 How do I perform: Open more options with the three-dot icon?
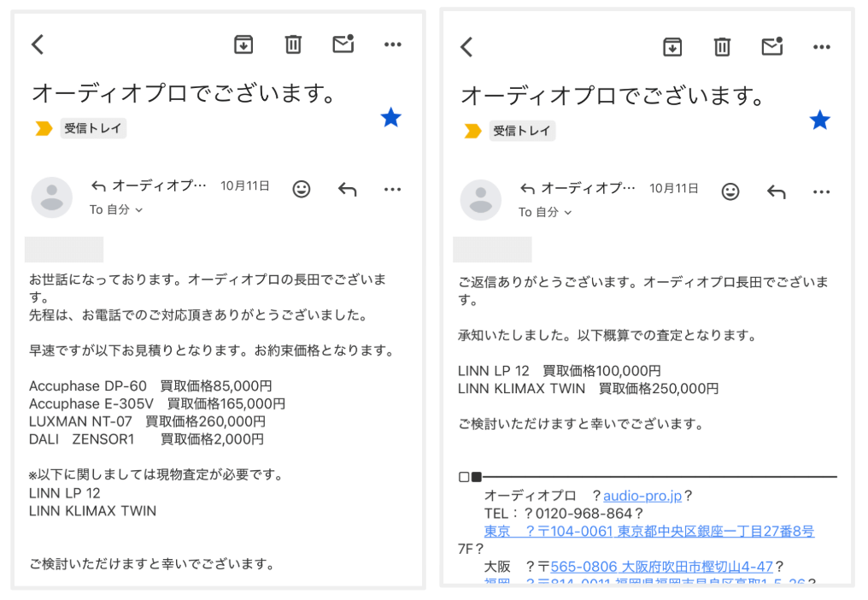pos(393,44)
